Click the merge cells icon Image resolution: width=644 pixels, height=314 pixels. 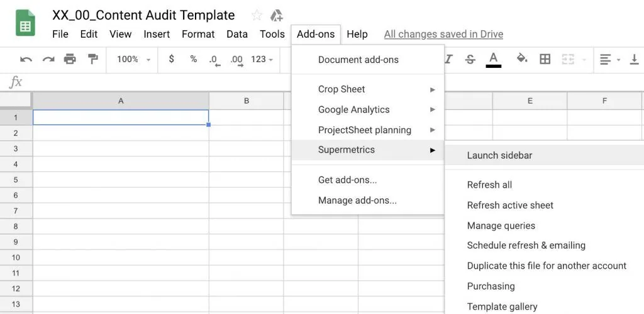click(x=568, y=60)
